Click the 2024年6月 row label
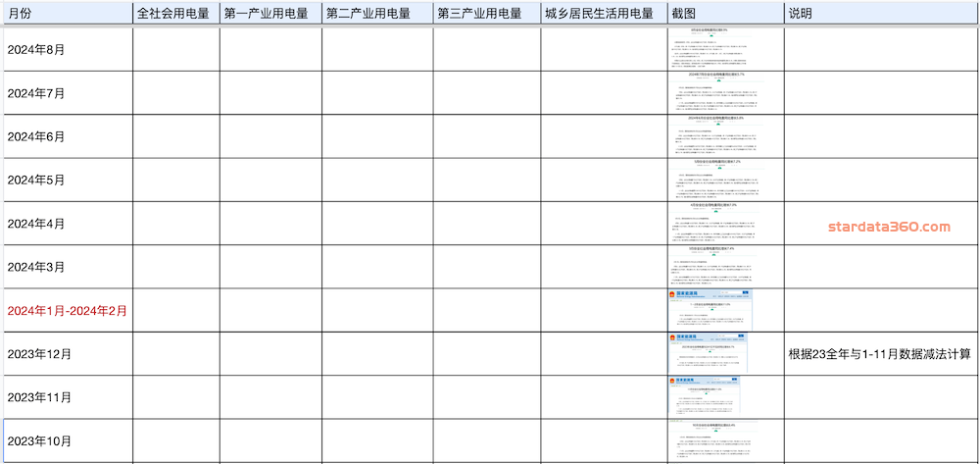Image resolution: width=980 pixels, height=464 pixels. pyautogui.click(x=36, y=136)
